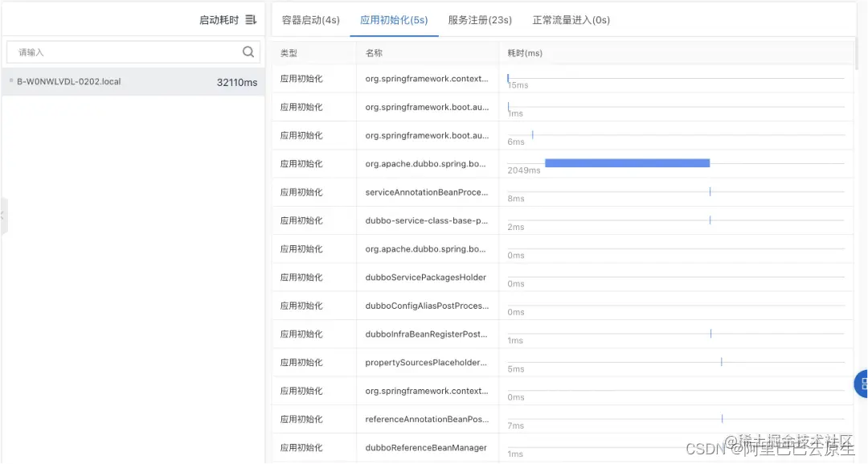The height and width of the screenshot is (464, 868).
Task: Click the dubboReferenceBeanManager name cell
Action: 426,447
